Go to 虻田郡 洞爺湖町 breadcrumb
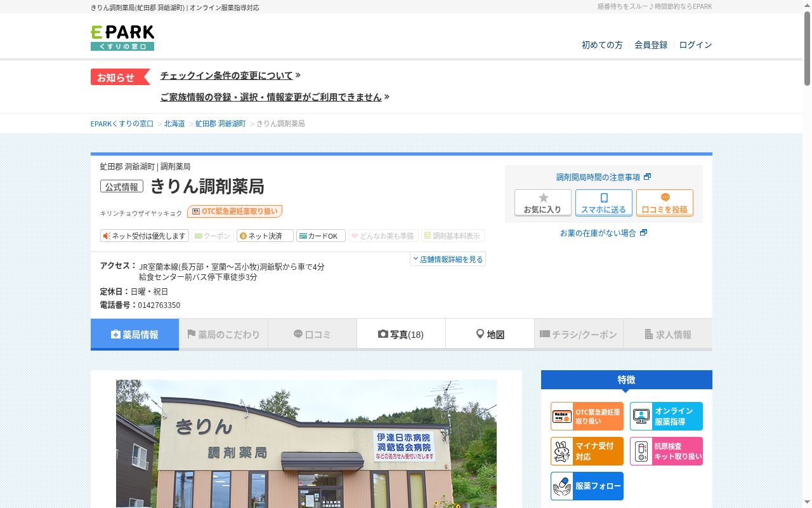The width and height of the screenshot is (812, 508). click(x=220, y=124)
